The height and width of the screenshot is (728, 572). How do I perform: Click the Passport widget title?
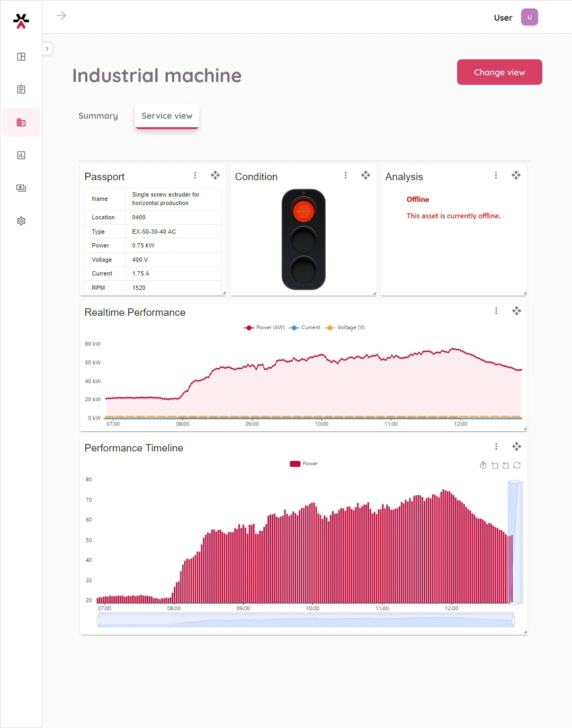(104, 177)
